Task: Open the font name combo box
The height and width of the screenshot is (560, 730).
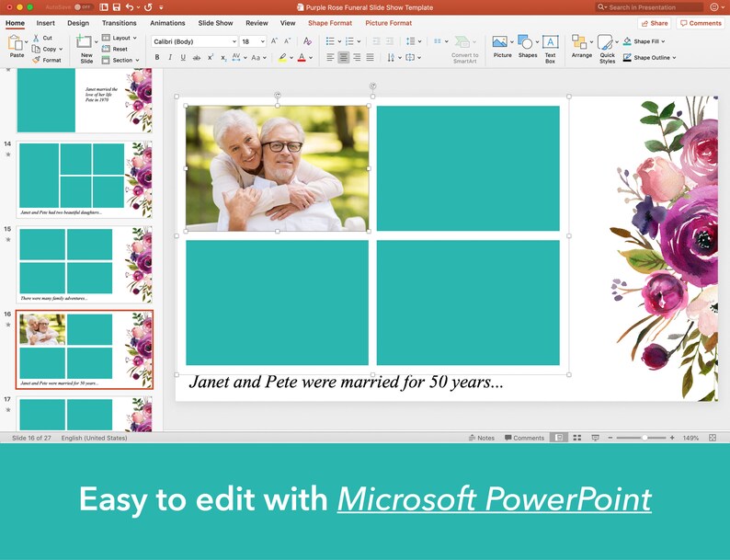Action: point(195,41)
